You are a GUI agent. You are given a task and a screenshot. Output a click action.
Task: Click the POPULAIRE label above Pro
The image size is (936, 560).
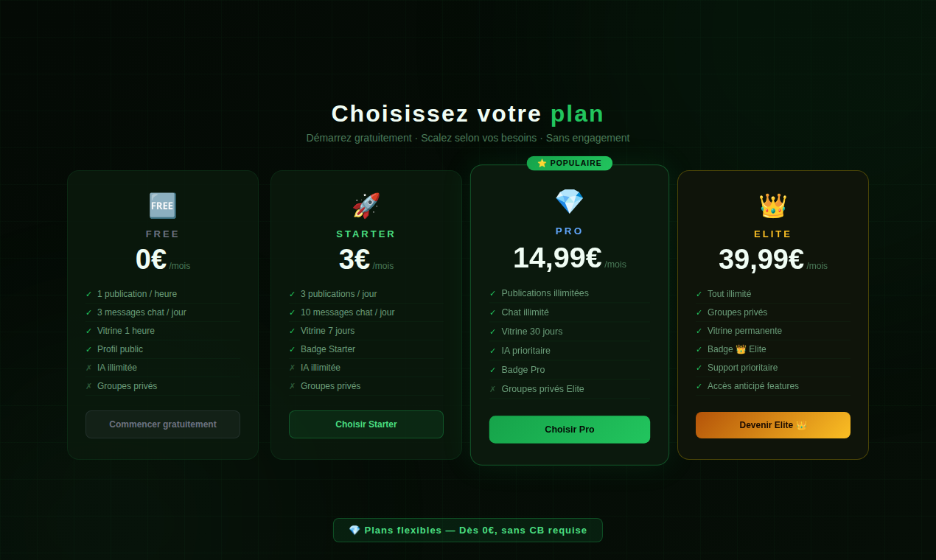[x=570, y=163]
